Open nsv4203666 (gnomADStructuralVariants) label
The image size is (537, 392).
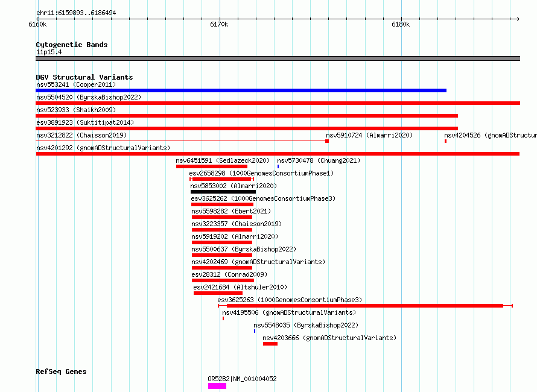(329, 338)
